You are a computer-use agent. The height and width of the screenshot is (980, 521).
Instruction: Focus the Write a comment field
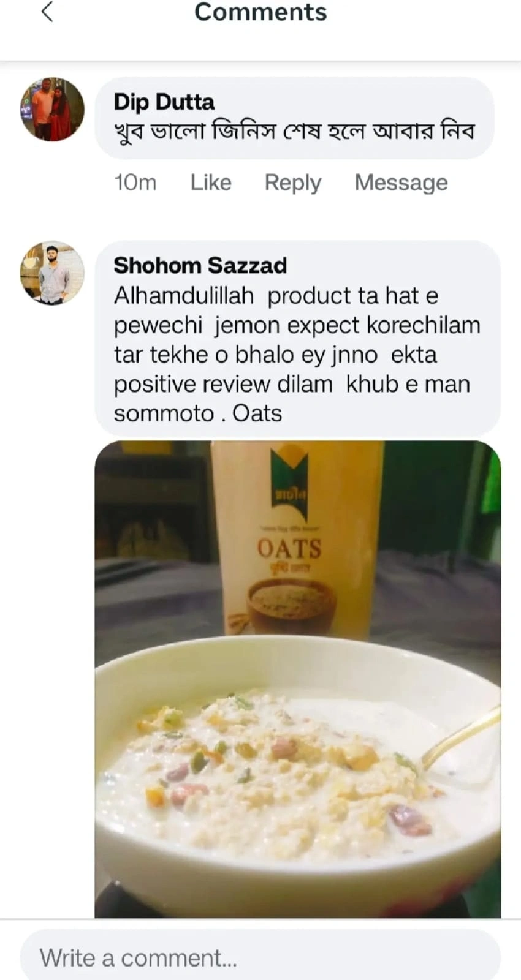tap(260, 957)
